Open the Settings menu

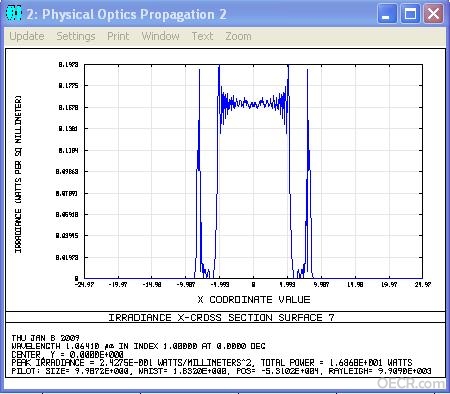click(76, 36)
